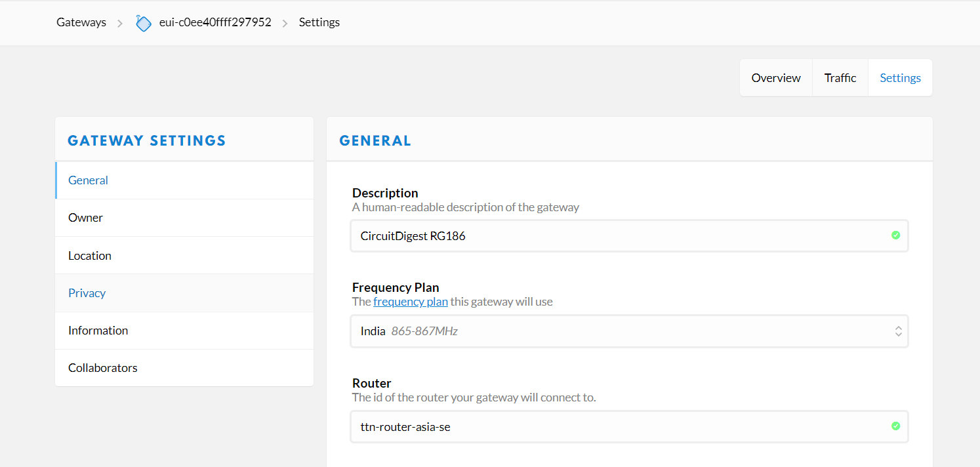
Task: Click the green checkmark in the Description field
Action: [895, 235]
